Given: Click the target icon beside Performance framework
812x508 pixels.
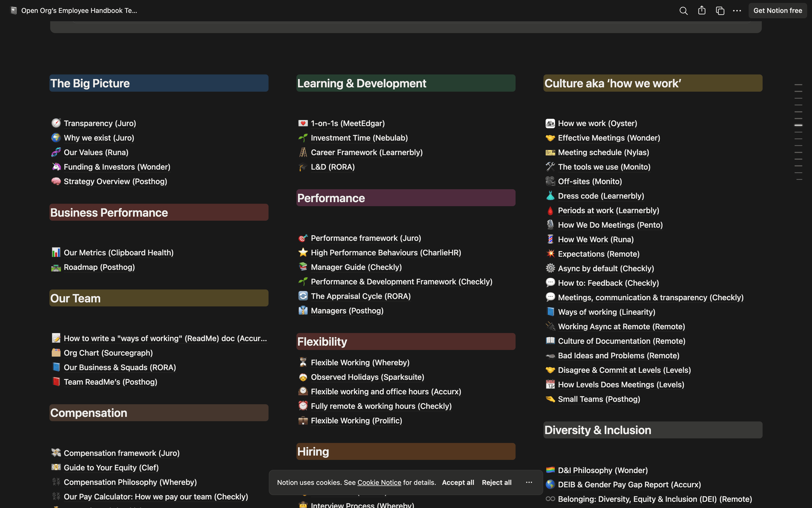Looking at the screenshot, I should pyautogui.click(x=303, y=238).
